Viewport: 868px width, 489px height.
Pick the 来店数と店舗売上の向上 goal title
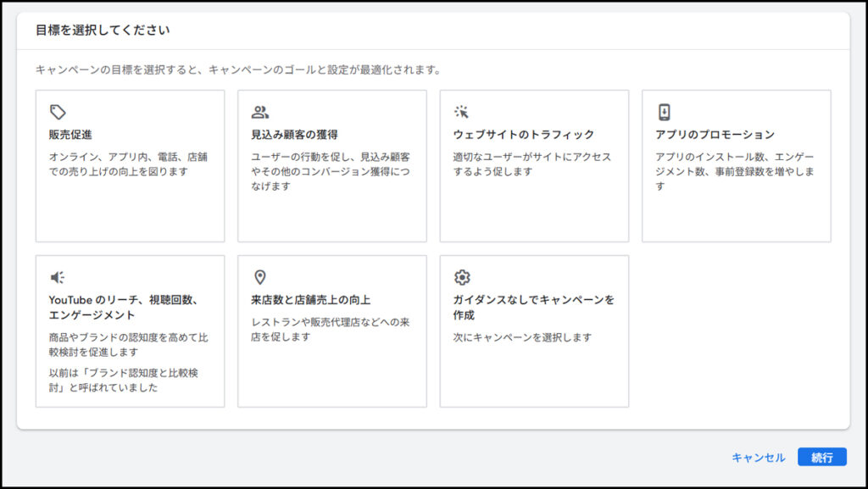310,300
